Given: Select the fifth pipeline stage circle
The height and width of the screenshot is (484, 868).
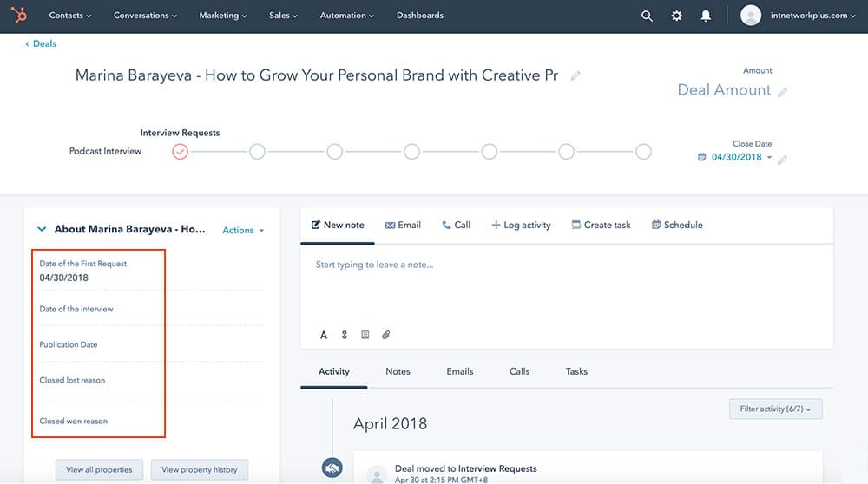Looking at the screenshot, I should click(x=489, y=152).
